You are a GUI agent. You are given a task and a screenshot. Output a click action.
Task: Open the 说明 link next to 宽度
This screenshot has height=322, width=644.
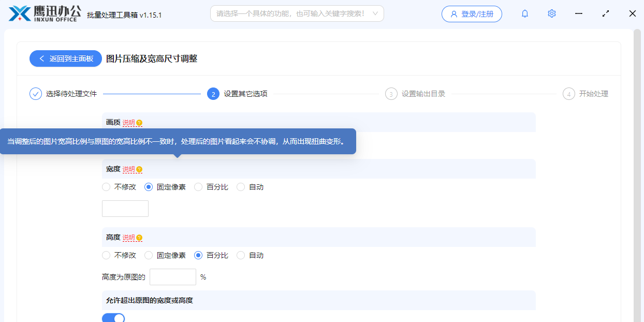click(x=128, y=169)
